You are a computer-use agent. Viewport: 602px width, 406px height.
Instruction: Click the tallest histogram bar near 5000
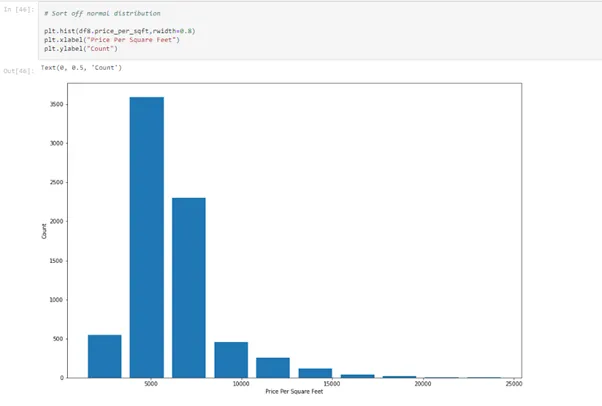147,237
